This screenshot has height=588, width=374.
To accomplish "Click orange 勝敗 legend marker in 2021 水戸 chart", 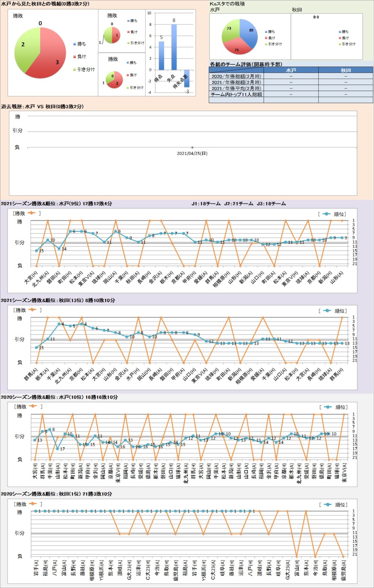I will click(31, 213).
